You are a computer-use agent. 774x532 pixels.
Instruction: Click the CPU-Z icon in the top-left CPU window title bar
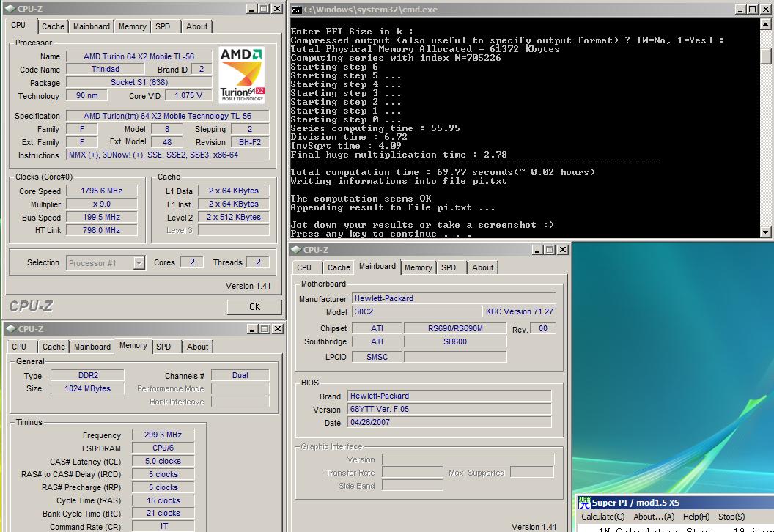tap(11, 9)
